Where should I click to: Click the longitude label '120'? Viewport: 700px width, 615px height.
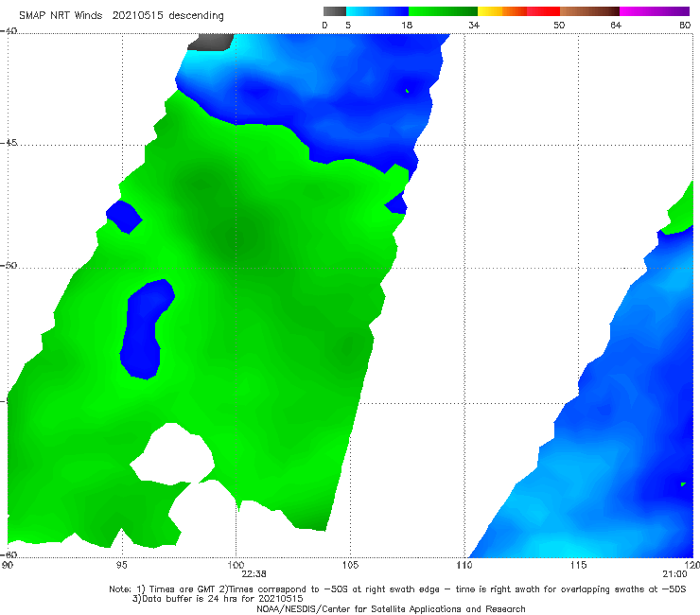(691, 565)
